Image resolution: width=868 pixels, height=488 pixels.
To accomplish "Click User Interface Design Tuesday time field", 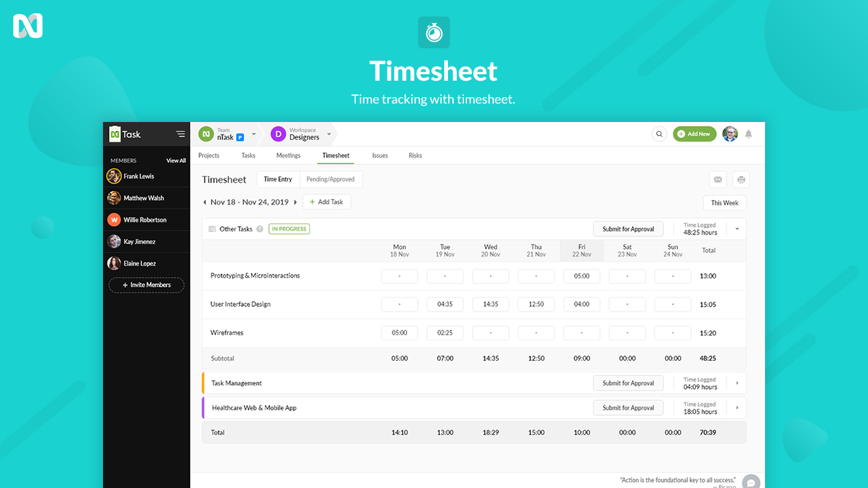I will coord(445,304).
